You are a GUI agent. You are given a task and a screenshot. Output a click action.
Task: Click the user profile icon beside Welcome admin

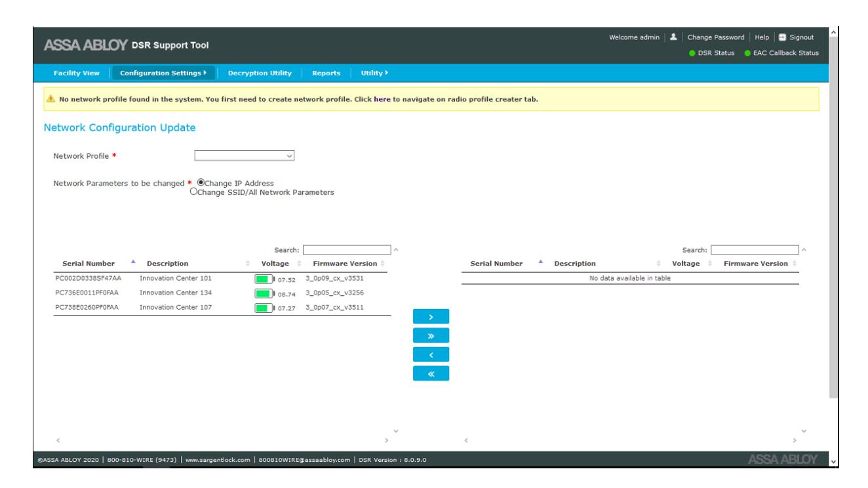[674, 37]
